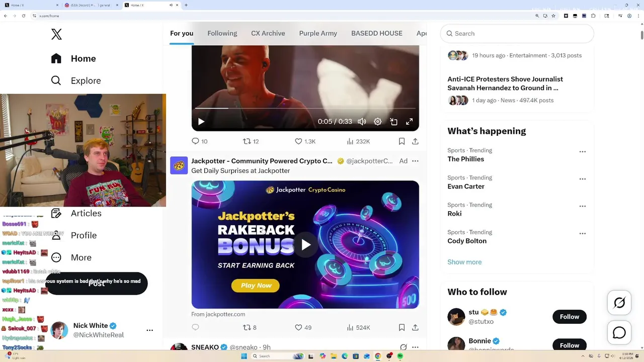This screenshot has height=362, width=644.
Task: Open options for Cody Bolton trend
Action: [x=582, y=233]
